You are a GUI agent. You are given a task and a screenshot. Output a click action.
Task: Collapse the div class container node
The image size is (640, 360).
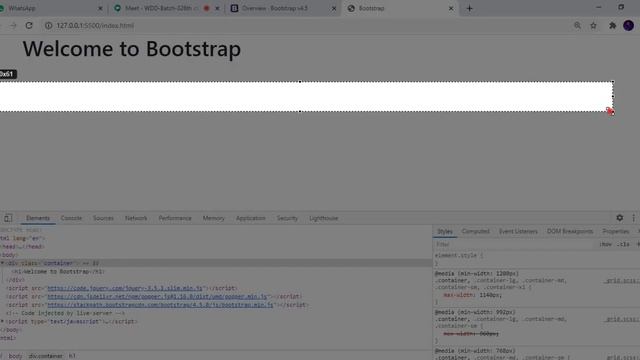coord(2,263)
